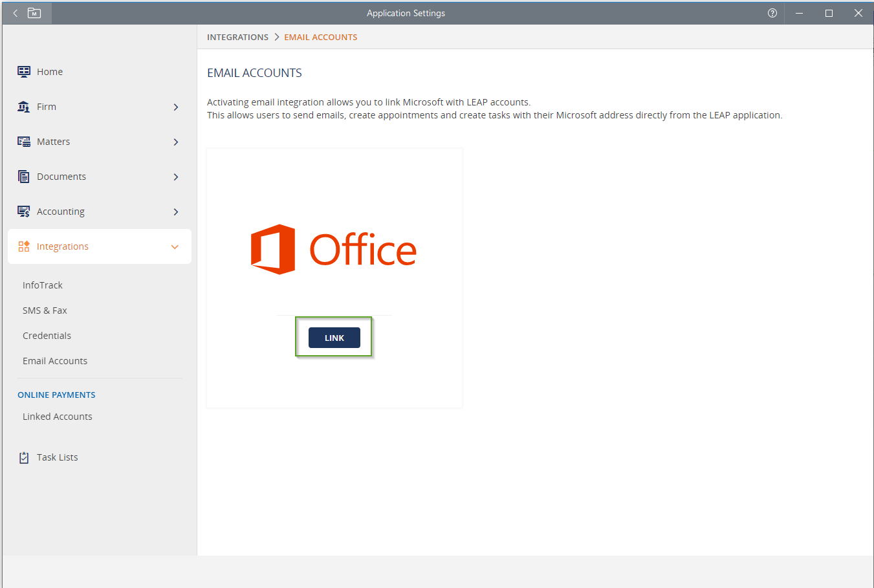This screenshot has height=588, width=874.
Task: Click the Application Settings window title
Action: [406, 13]
